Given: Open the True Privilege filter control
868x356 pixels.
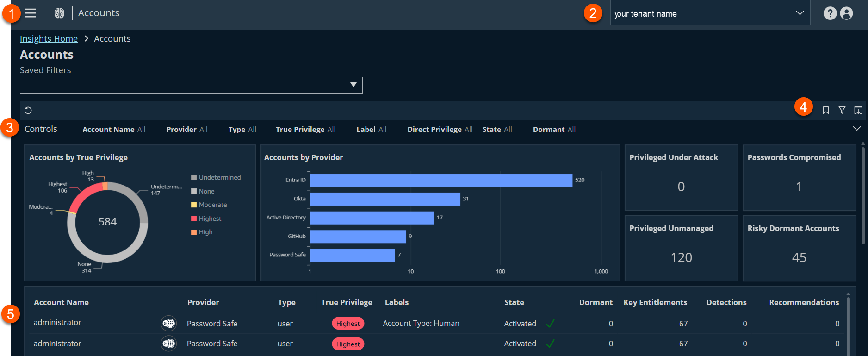Looking at the screenshot, I should pyautogui.click(x=305, y=130).
